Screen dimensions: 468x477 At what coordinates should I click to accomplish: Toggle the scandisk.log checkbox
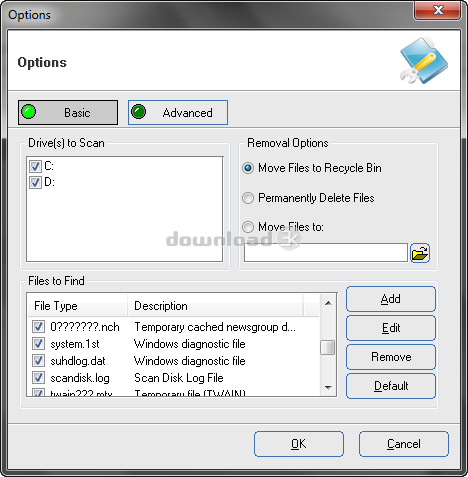click(x=38, y=377)
